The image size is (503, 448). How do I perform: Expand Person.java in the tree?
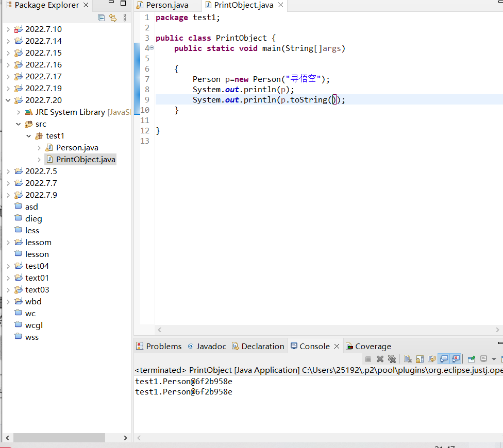[x=39, y=148]
